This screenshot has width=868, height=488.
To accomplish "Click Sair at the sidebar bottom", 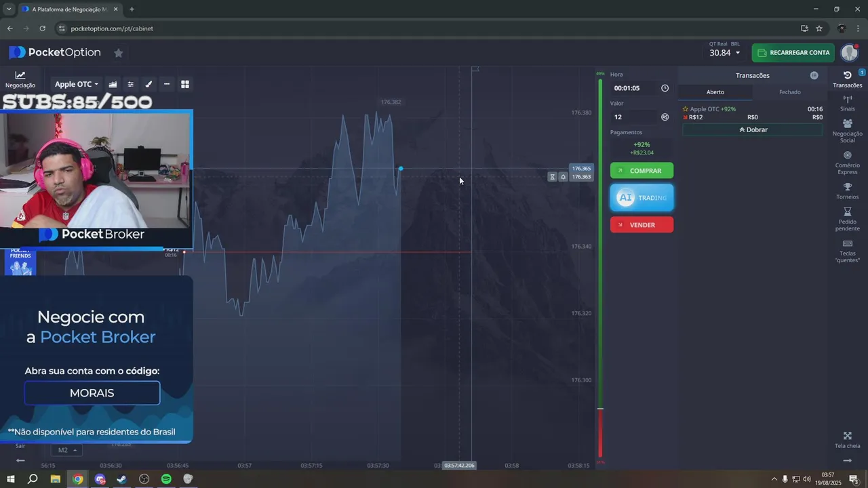I will pos(20,445).
